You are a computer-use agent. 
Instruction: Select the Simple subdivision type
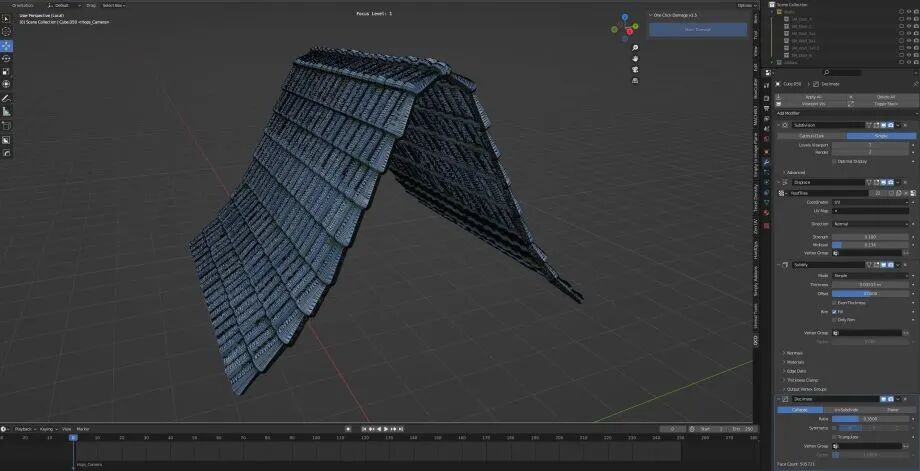pos(881,135)
